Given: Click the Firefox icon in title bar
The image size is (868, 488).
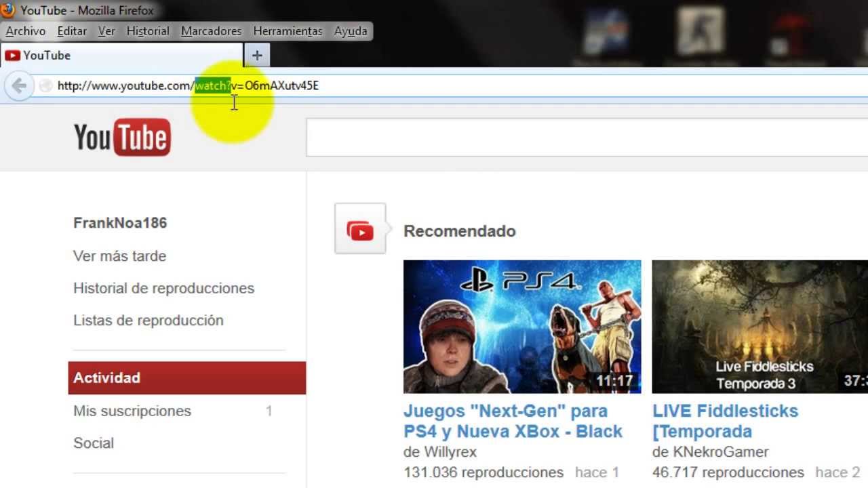Looking at the screenshot, I should [8, 10].
